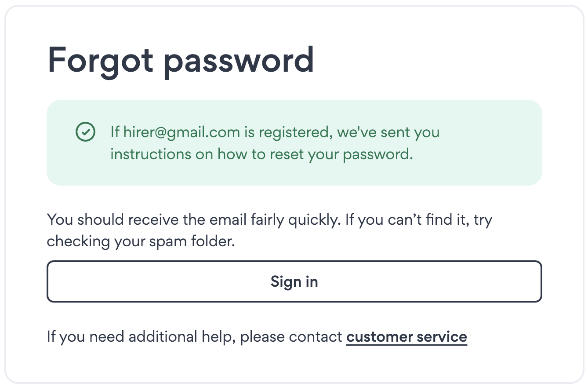Image resolution: width=588 pixels, height=387 pixels.
Task: Select the Sign in label on the button
Action: click(294, 281)
